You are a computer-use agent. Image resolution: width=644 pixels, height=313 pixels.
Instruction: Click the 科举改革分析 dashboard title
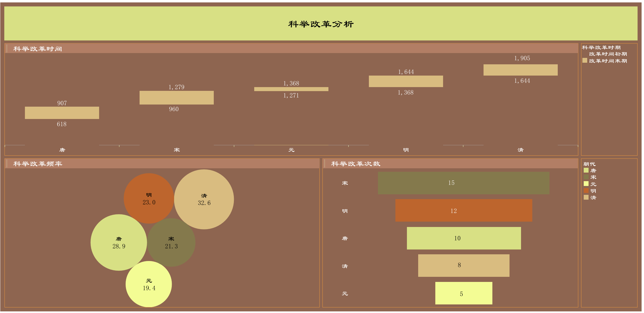(321, 24)
